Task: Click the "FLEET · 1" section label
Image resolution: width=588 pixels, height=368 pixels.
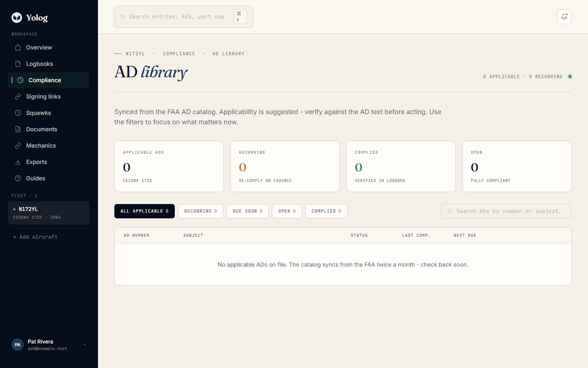Action: [x=24, y=196]
